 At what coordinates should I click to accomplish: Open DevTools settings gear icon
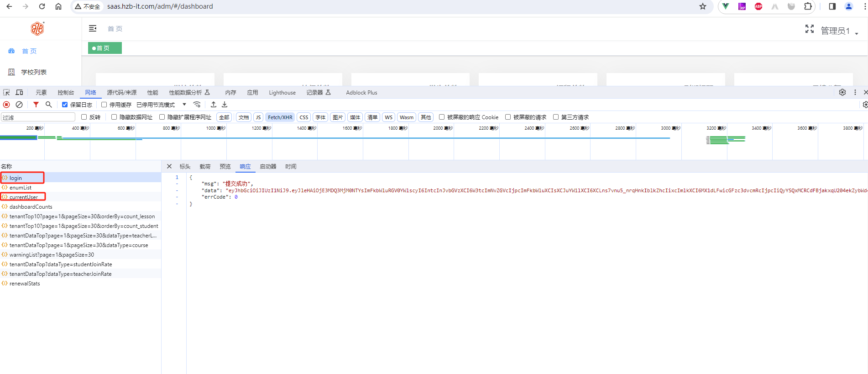(x=842, y=92)
